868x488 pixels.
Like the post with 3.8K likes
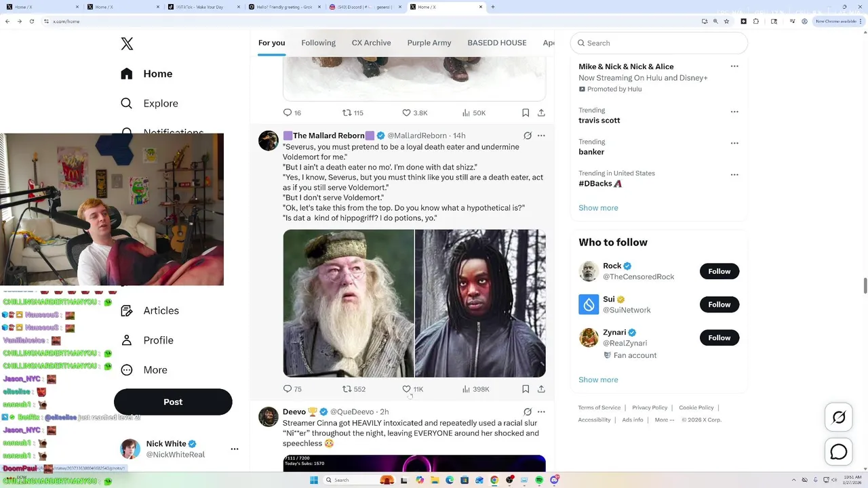pos(406,113)
